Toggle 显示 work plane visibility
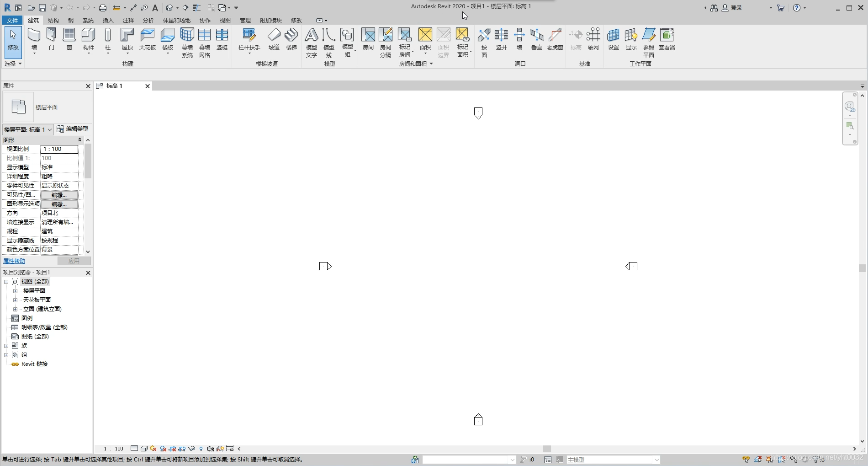 [631, 39]
